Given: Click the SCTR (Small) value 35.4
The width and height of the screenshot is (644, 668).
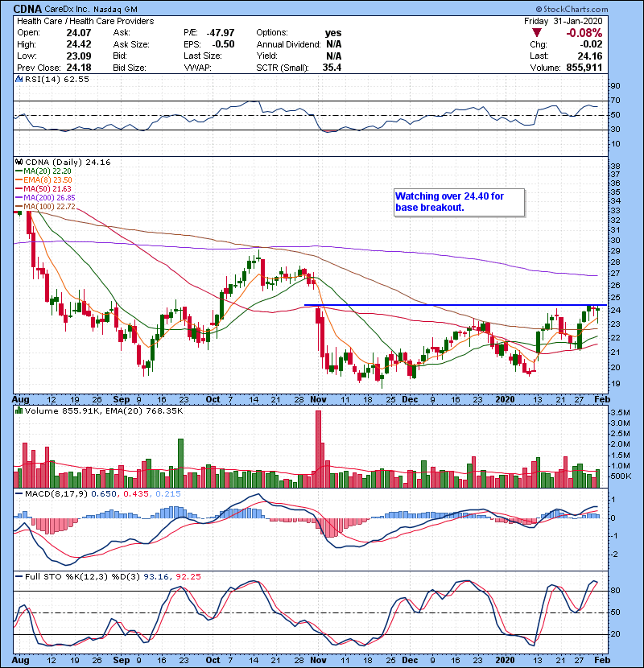Looking at the screenshot, I should coord(332,68).
